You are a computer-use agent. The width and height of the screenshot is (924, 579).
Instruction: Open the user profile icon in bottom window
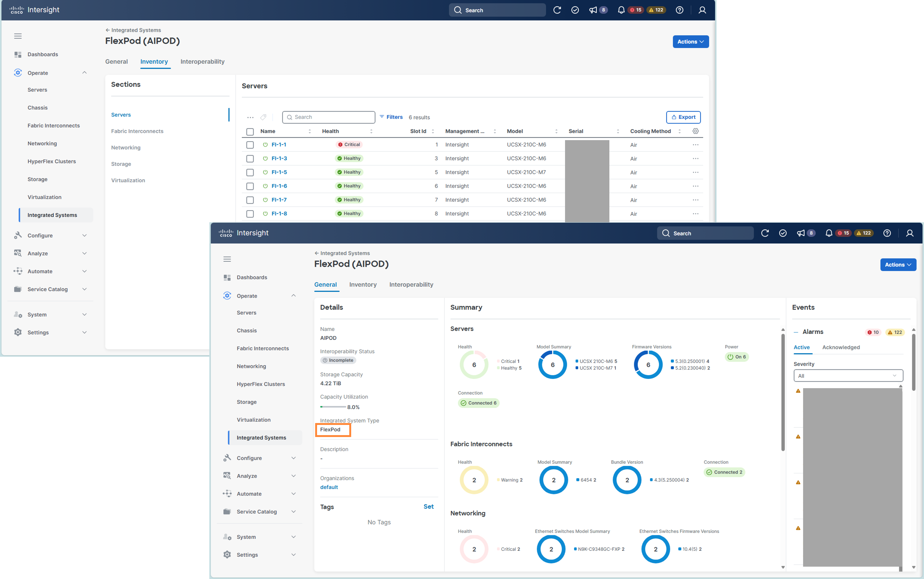(x=909, y=233)
